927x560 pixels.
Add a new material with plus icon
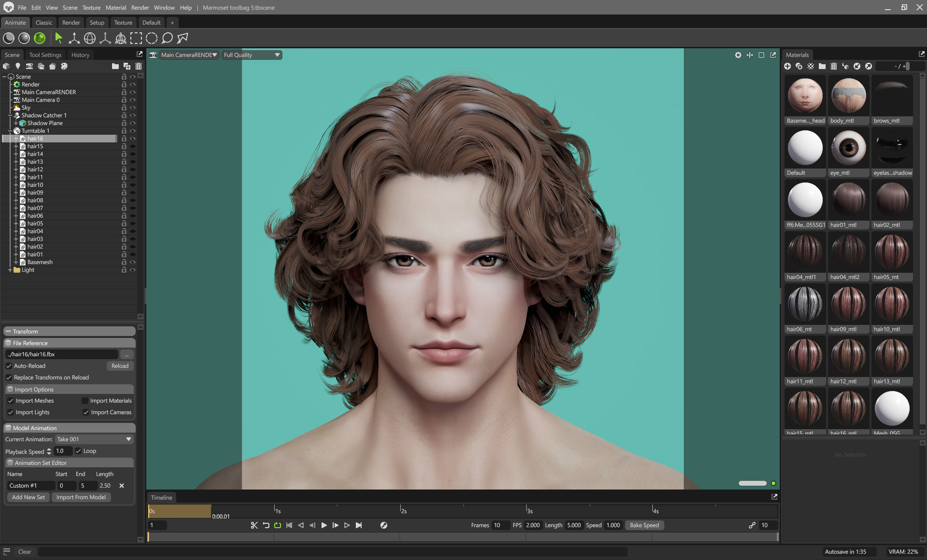click(x=787, y=66)
